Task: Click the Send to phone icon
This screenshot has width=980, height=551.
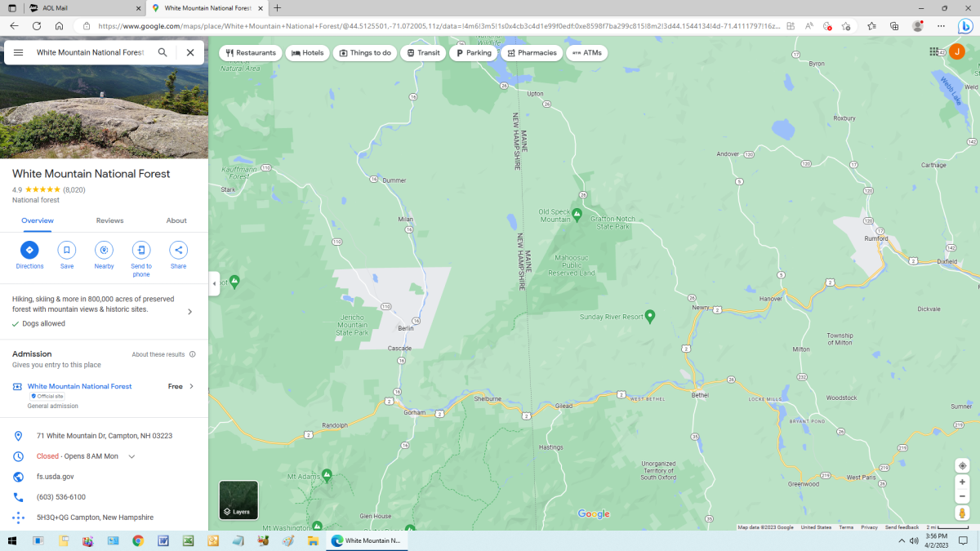Action: click(141, 250)
